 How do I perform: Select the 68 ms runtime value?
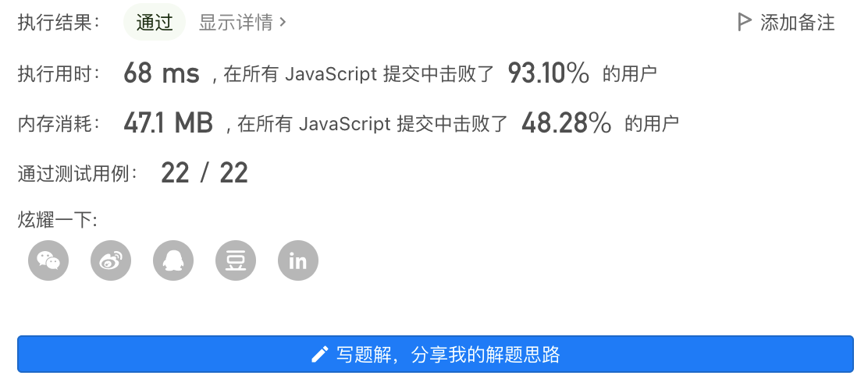coord(161,73)
